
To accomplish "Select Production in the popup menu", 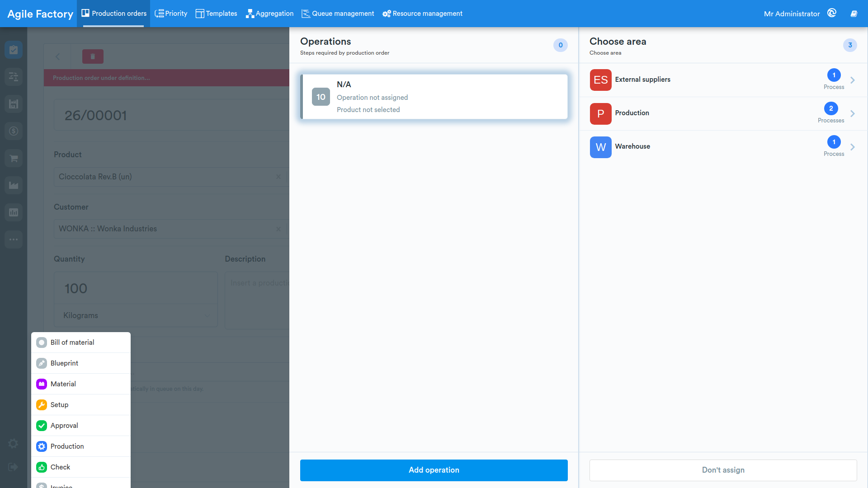I will click(81, 446).
